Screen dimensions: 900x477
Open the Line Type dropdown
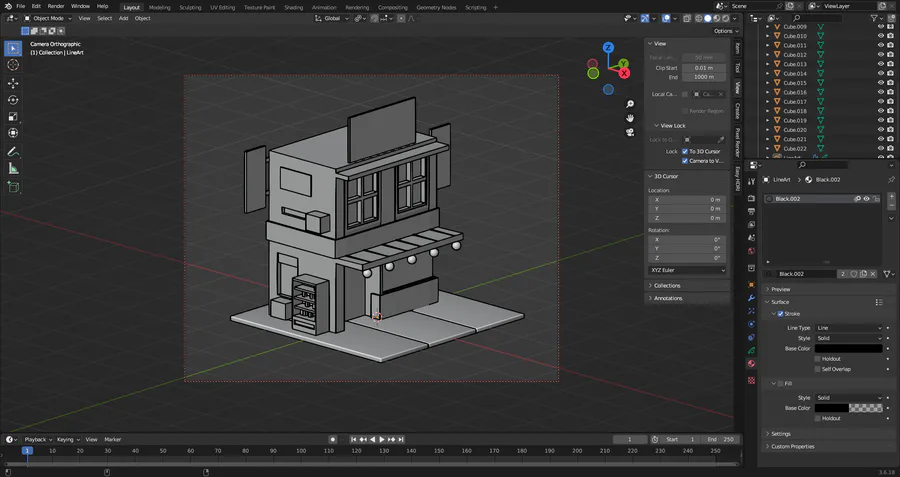click(x=848, y=328)
